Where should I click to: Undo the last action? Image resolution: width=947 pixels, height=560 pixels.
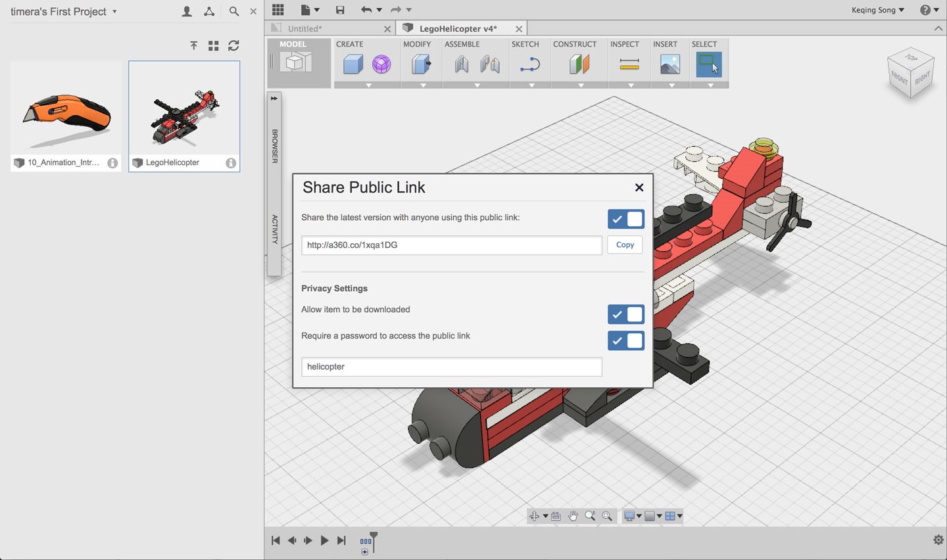(366, 10)
